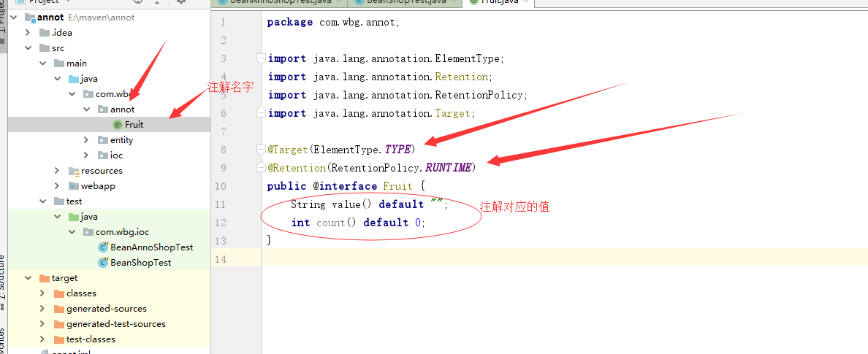The width and height of the screenshot is (868, 354).
Task: Select the Fruit.java editor tab
Action: [x=498, y=2]
